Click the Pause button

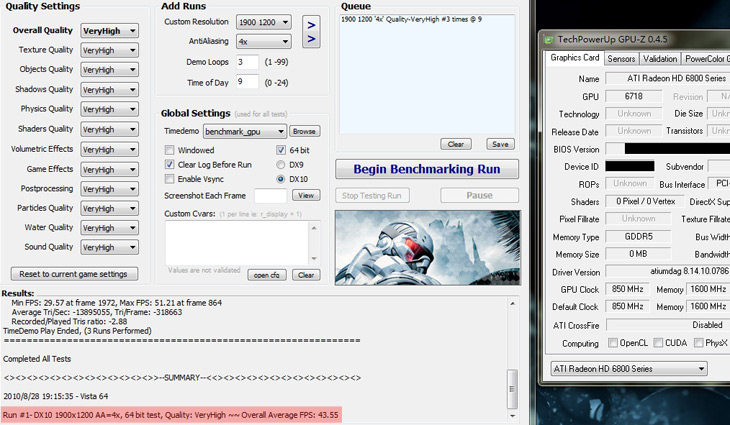[x=479, y=196]
